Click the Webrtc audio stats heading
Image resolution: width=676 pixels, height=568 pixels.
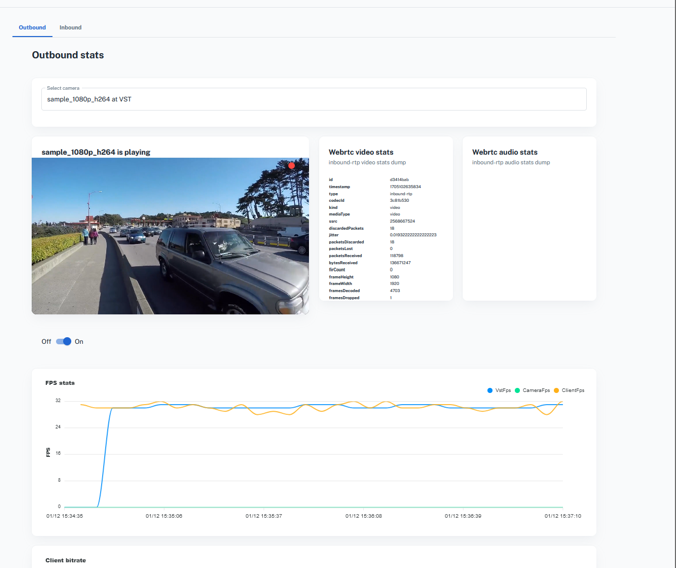pos(504,152)
